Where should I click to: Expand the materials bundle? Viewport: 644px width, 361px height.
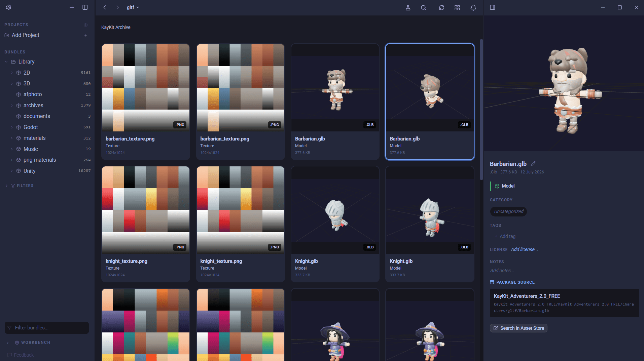(x=12, y=138)
